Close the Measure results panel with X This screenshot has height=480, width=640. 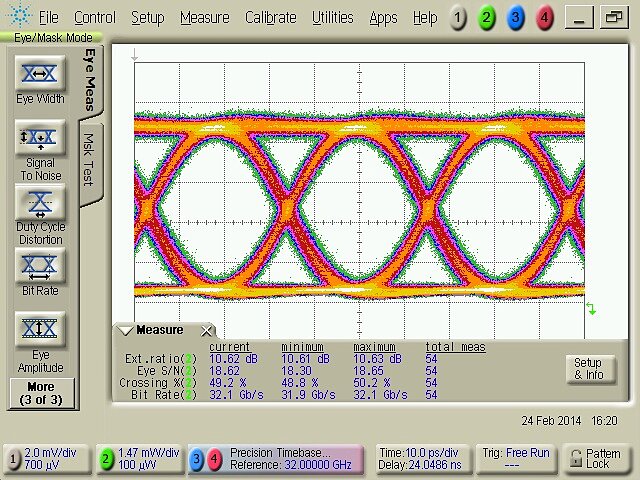coord(207,331)
